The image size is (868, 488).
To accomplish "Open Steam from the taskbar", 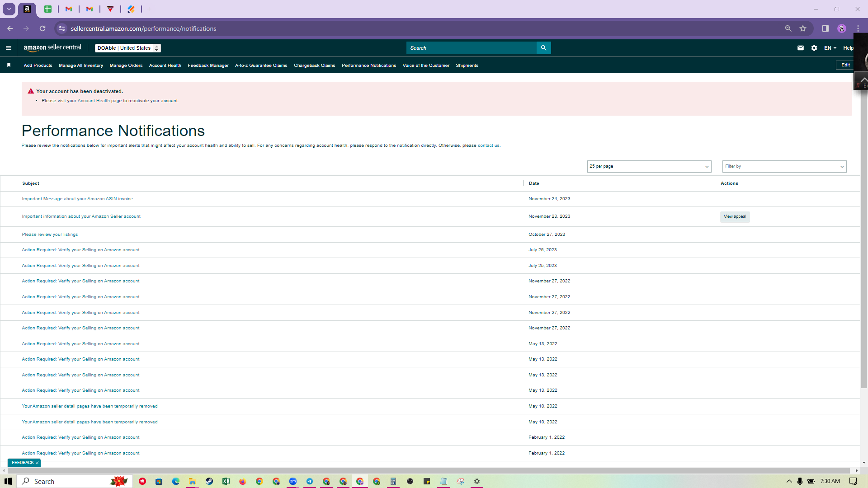I will coord(209,481).
